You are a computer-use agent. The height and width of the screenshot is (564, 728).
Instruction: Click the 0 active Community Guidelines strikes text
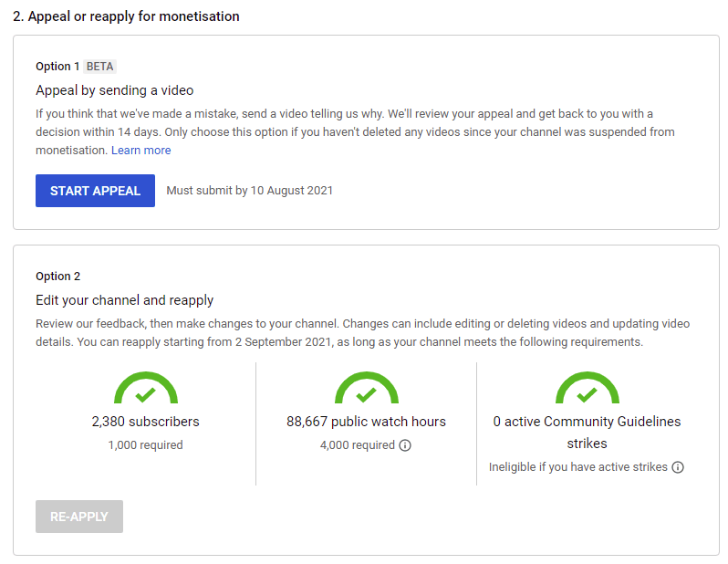click(x=587, y=432)
